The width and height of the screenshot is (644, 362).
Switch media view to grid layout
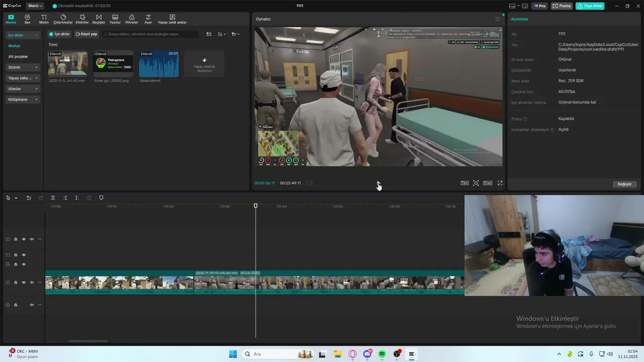tap(209, 34)
